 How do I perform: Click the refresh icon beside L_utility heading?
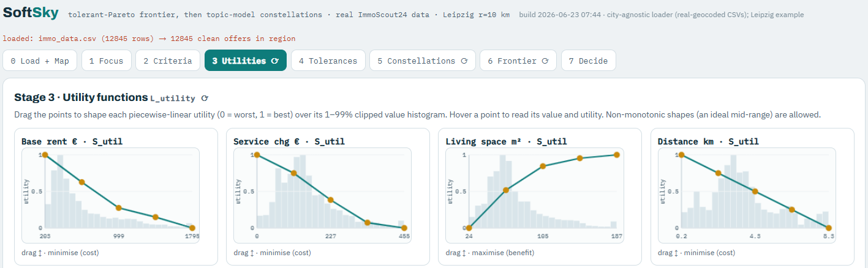(204, 98)
